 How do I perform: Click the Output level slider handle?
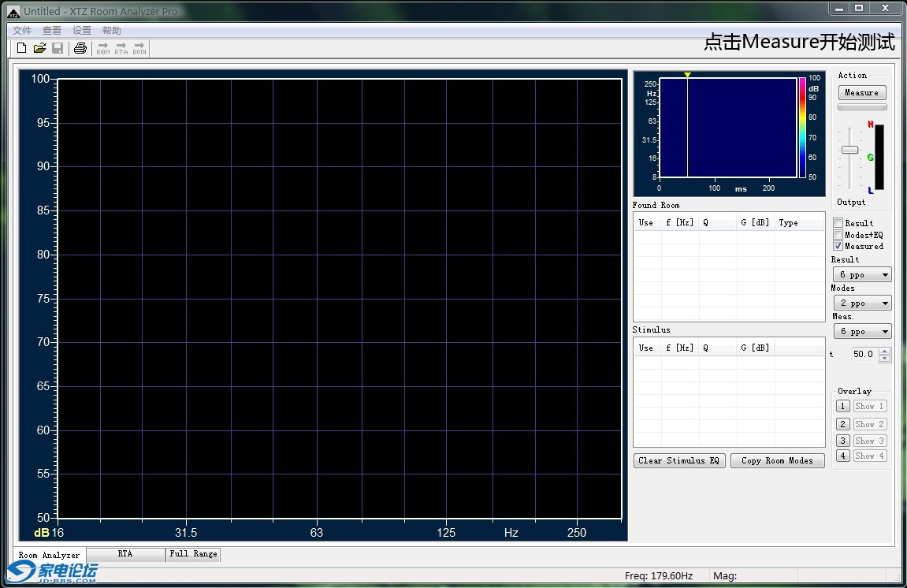coord(849,150)
